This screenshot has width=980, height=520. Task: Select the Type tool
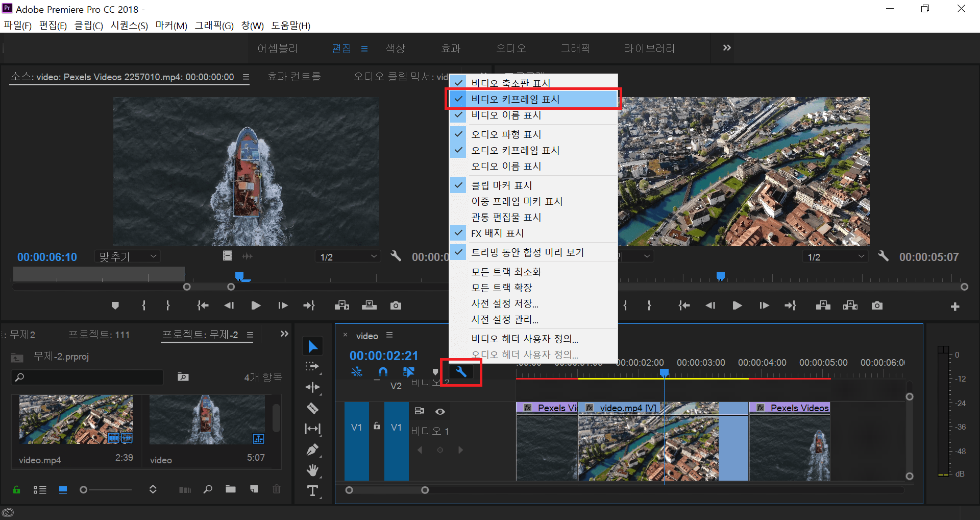pos(312,491)
